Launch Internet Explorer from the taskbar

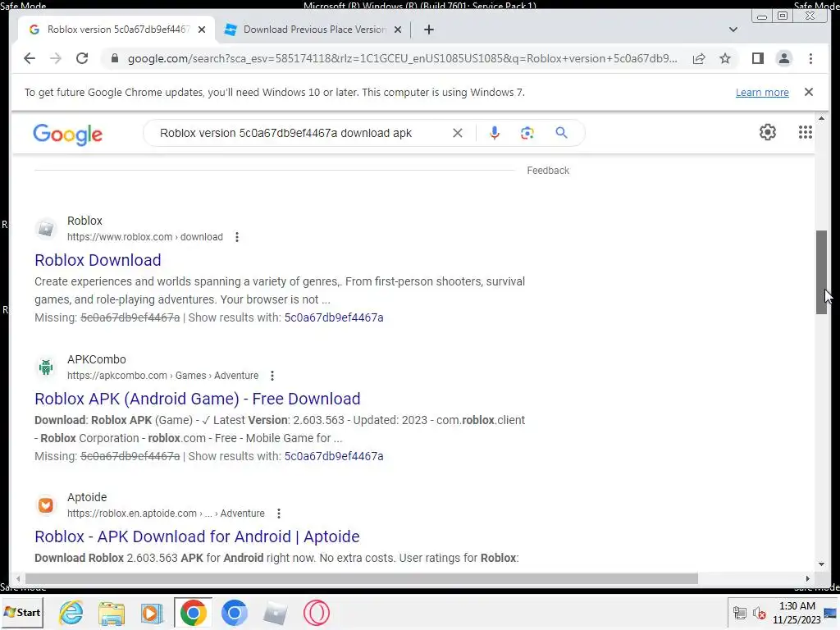click(x=71, y=613)
